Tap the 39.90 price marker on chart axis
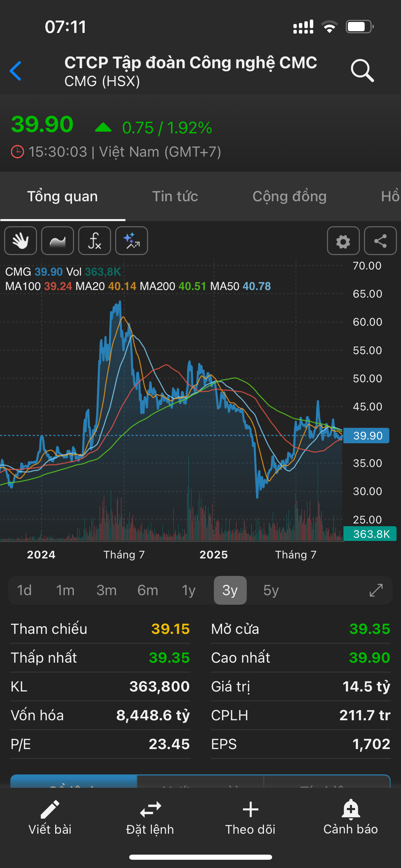 pyautogui.click(x=366, y=435)
